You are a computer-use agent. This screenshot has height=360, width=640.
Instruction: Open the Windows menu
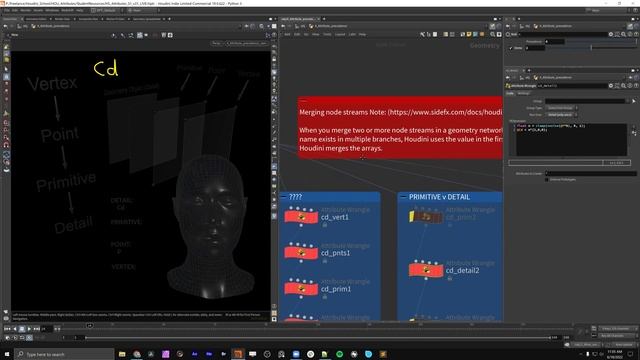pos(52,10)
